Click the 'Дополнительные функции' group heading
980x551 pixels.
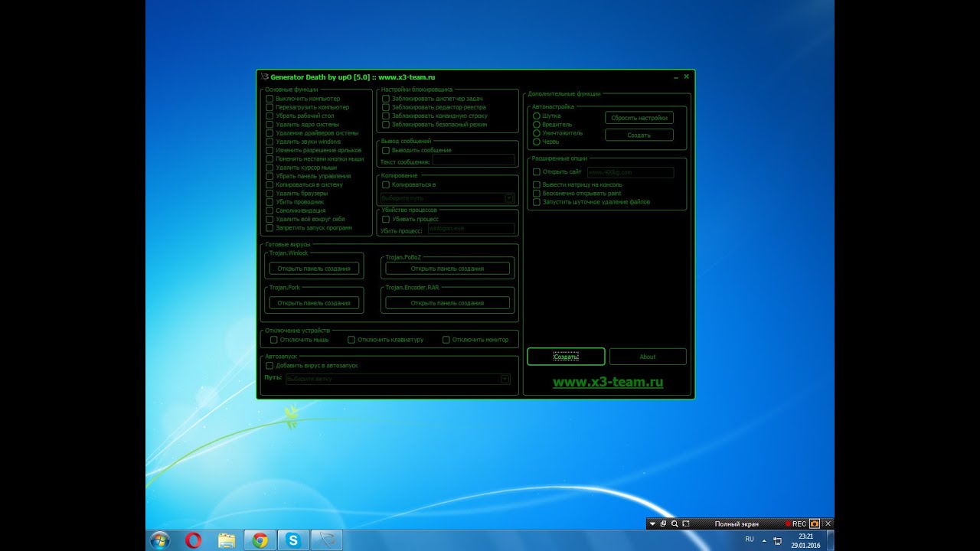[564, 93]
